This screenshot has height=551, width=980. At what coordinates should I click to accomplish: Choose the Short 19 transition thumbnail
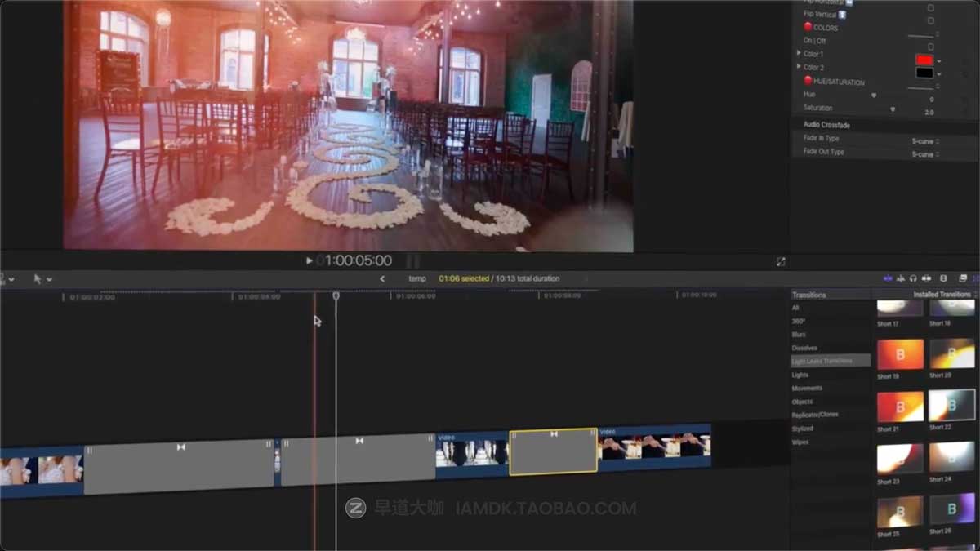coord(900,354)
